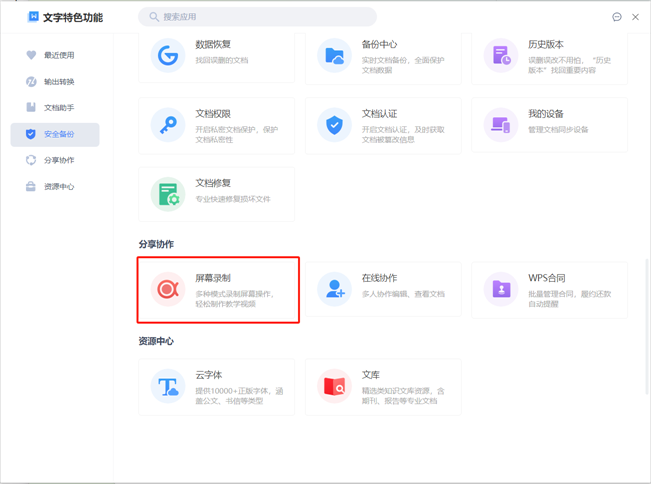Open the 备份中心 backup center icon
The width and height of the screenshot is (651, 484).
click(x=334, y=56)
